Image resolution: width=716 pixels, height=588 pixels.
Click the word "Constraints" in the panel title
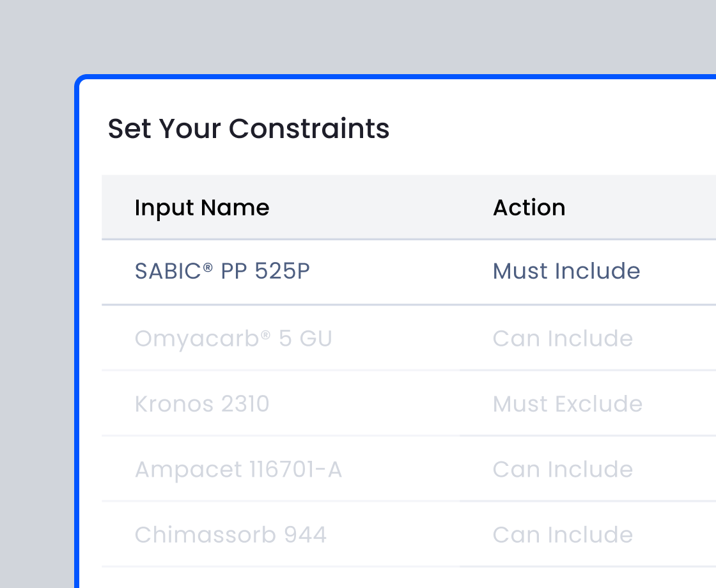309,128
